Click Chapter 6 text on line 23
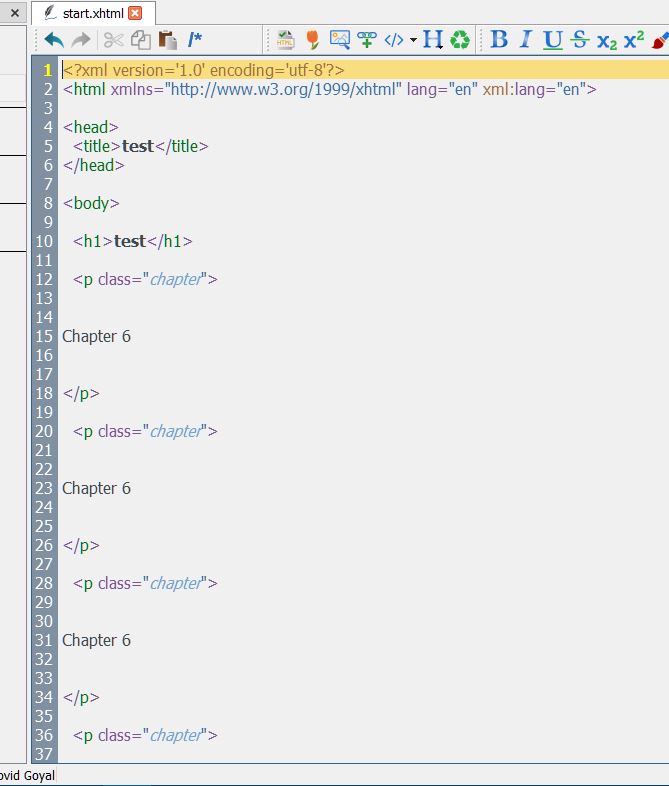The width and height of the screenshot is (669, 786). (96, 488)
